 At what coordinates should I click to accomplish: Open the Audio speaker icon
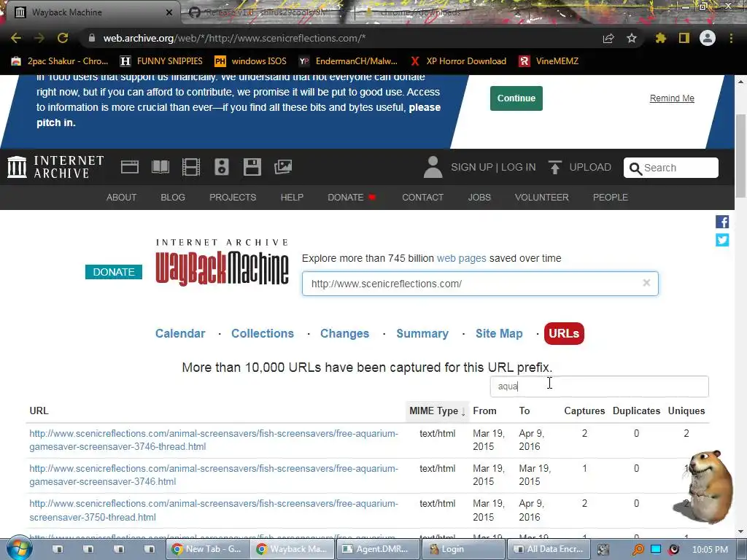coord(222,167)
